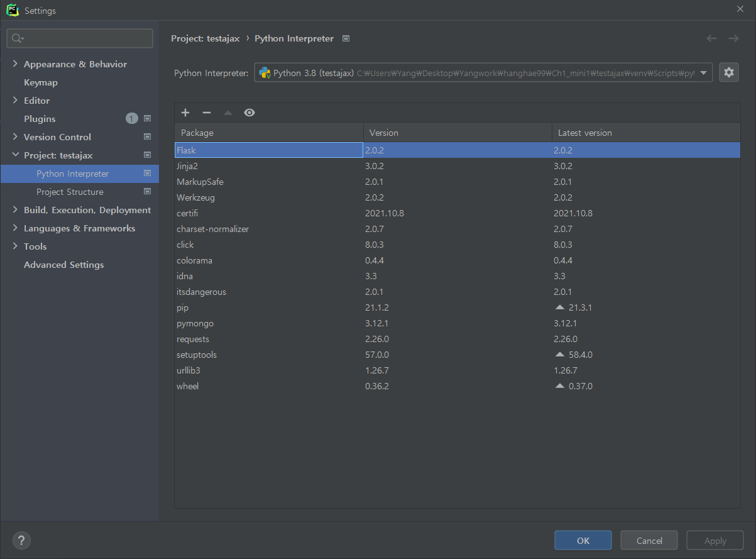Select the colorama package row
Image resolution: width=756 pixels, height=559 pixels.
[457, 260]
